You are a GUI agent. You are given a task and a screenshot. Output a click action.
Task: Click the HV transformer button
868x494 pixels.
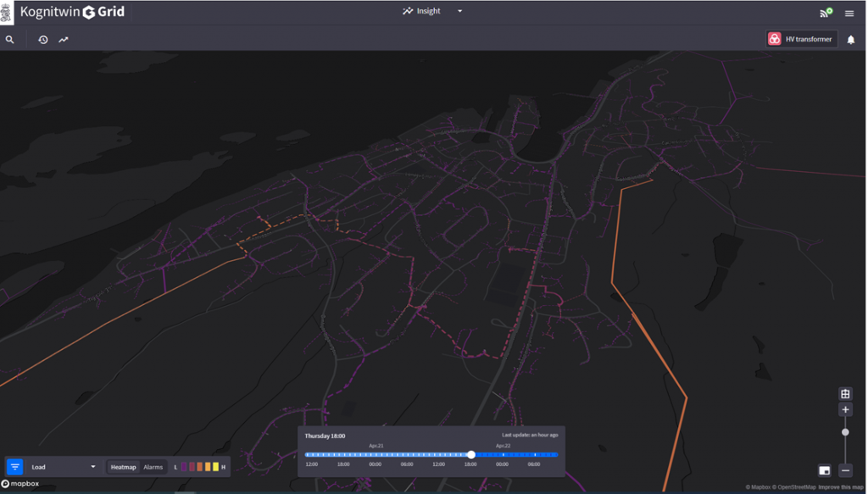click(x=801, y=39)
